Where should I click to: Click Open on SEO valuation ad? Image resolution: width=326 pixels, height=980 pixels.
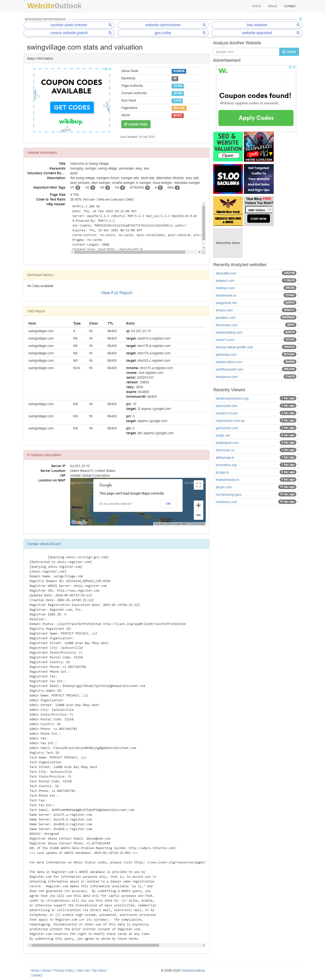(x=228, y=155)
